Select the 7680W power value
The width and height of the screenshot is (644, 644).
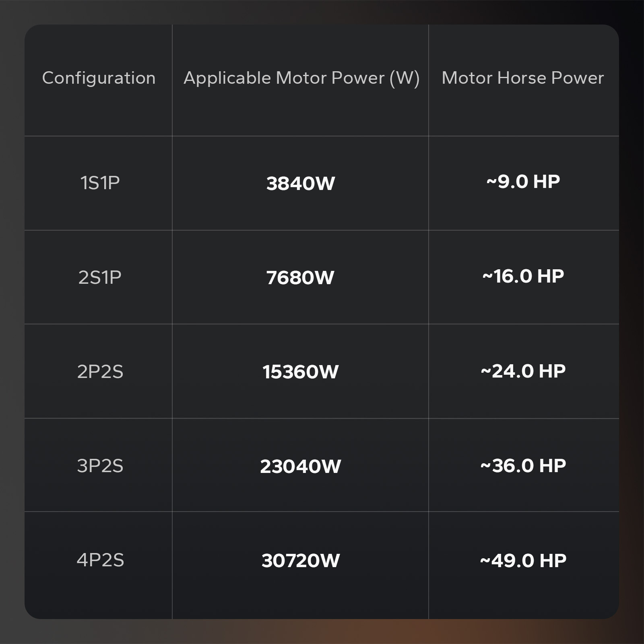click(300, 278)
